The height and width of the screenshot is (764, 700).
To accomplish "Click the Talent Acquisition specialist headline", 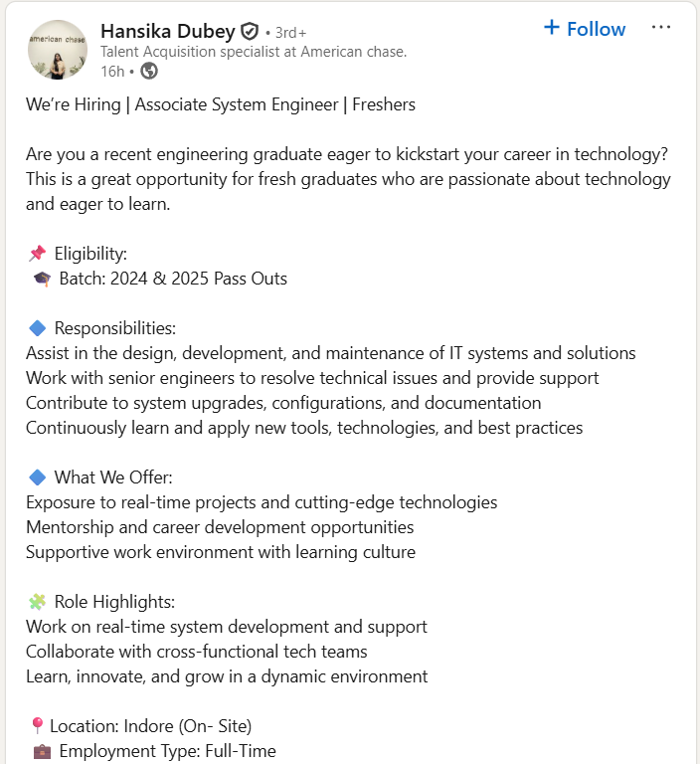I will (x=254, y=52).
